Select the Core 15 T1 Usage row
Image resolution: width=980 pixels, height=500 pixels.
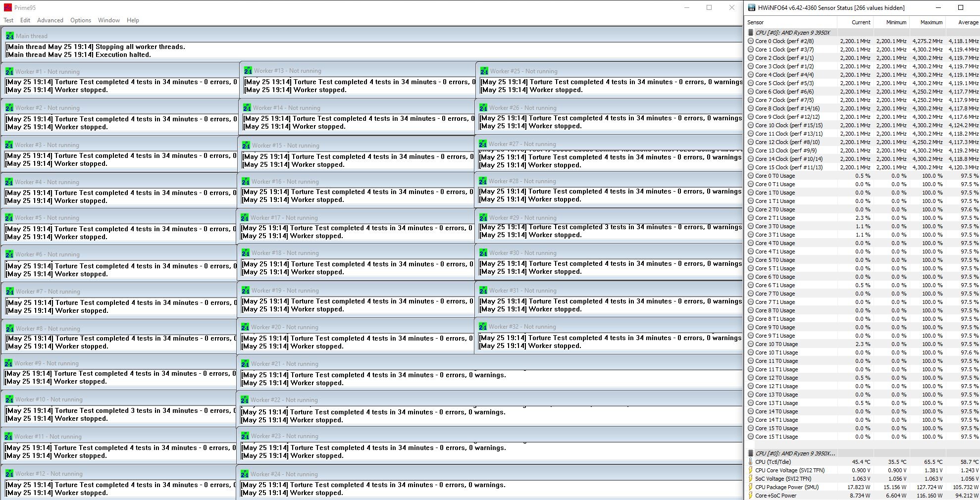click(x=863, y=437)
